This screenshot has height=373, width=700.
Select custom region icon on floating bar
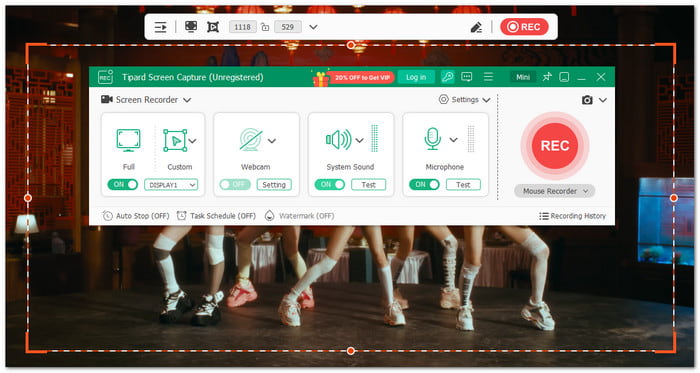pyautogui.click(x=213, y=27)
